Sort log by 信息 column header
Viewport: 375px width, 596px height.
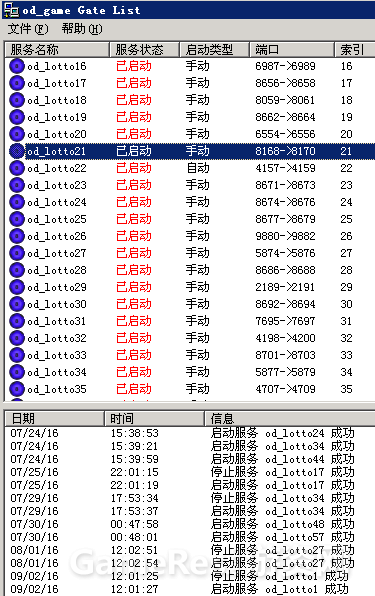point(290,418)
